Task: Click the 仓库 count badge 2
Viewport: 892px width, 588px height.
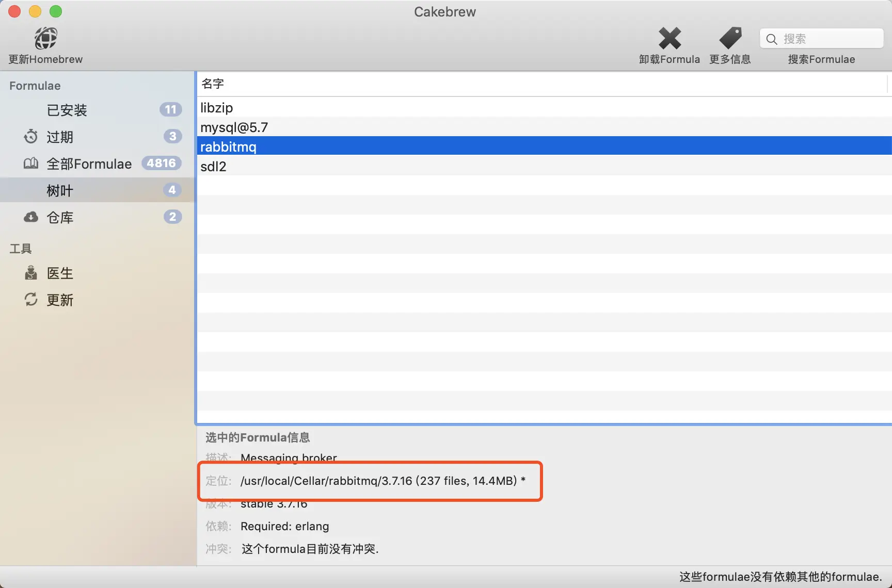Action: [173, 217]
